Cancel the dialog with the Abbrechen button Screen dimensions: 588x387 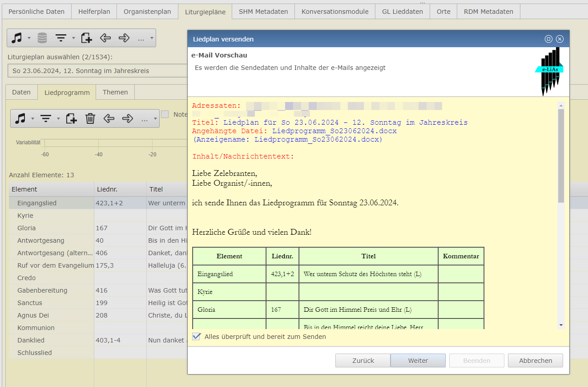click(536, 361)
